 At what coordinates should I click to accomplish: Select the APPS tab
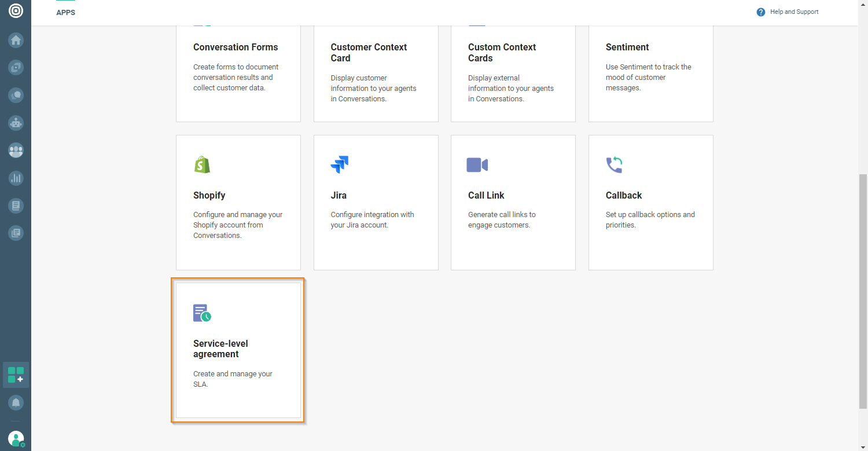click(65, 13)
